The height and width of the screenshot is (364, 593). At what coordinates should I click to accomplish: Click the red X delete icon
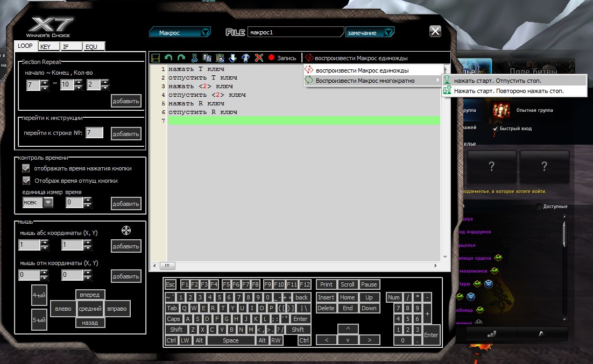[259, 58]
